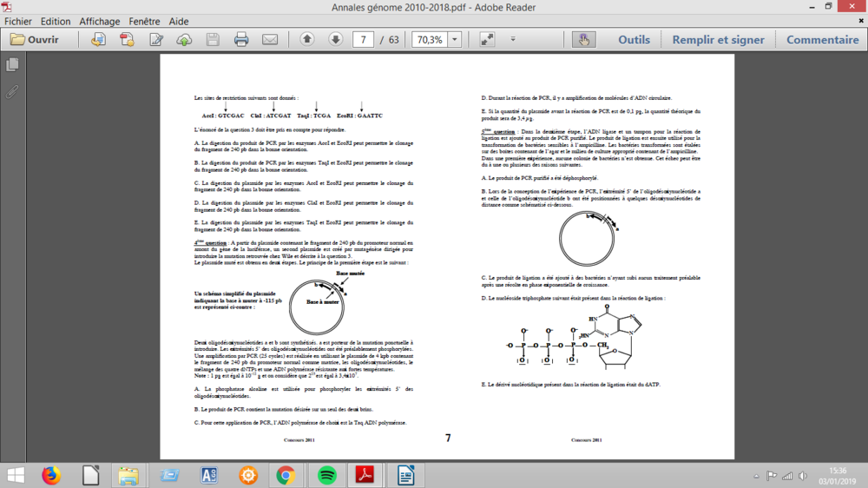Image resolution: width=868 pixels, height=488 pixels.
Task: Open the zoom level dropdown arrow
Action: pyautogui.click(x=454, y=40)
